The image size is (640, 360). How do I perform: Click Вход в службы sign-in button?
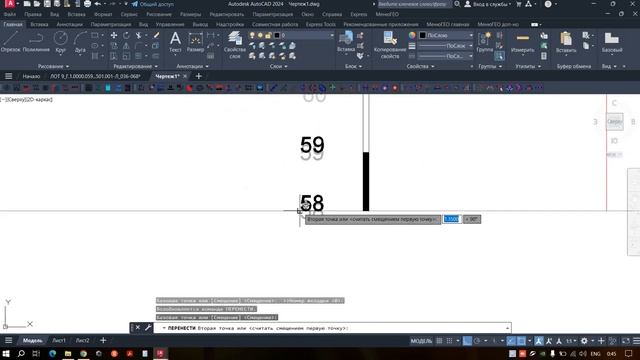click(x=488, y=4)
